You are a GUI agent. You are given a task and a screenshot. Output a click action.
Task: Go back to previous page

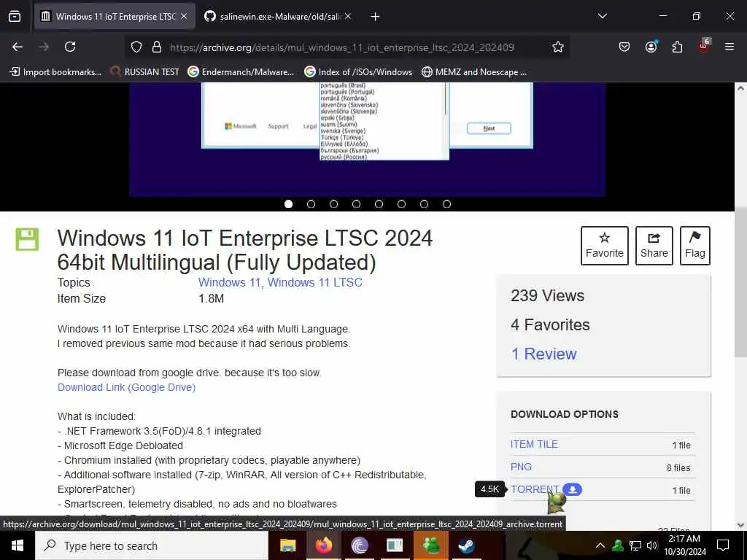point(18,47)
